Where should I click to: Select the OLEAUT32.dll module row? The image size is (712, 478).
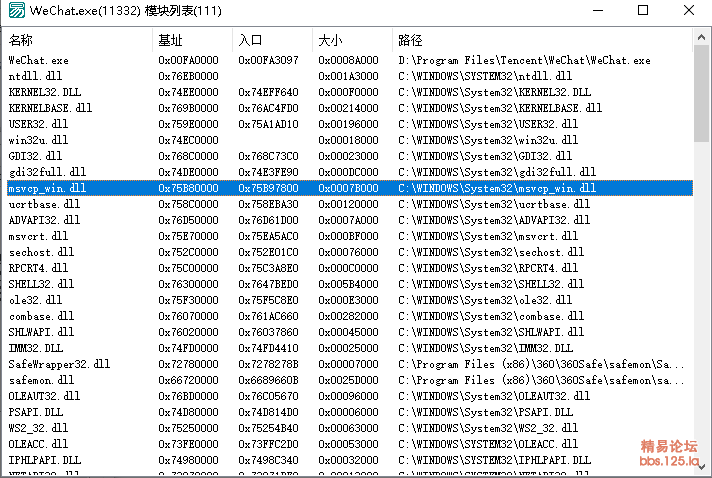pyautogui.click(x=350, y=396)
